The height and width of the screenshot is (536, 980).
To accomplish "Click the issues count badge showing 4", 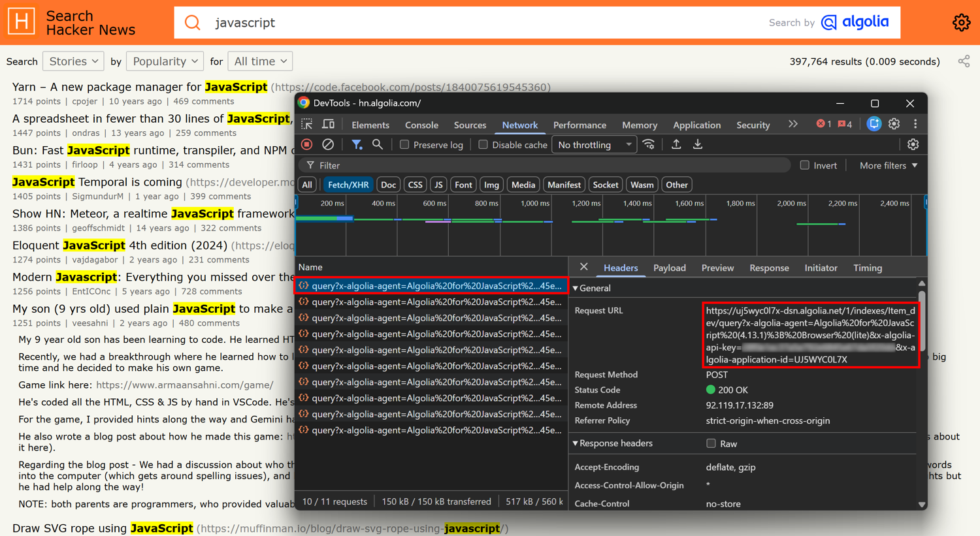I will (845, 124).
